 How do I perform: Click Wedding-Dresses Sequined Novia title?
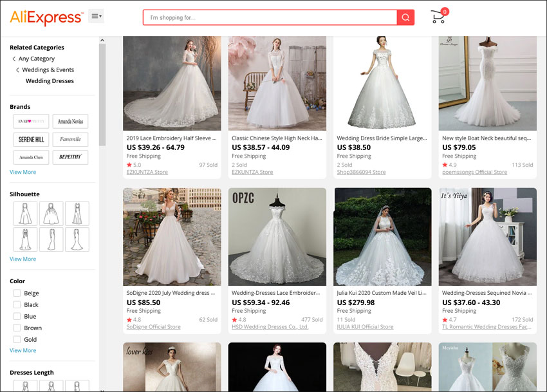click(487, 293)
